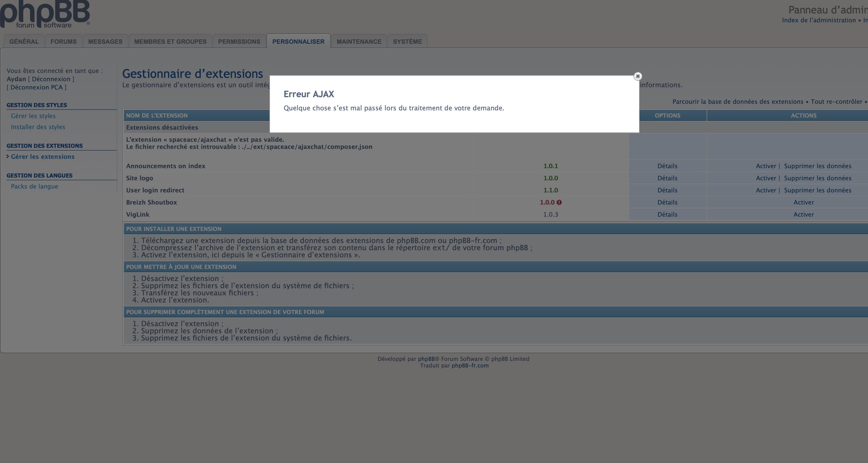Select the Permissions tab
Screen dimensions: 868x463
239,41
